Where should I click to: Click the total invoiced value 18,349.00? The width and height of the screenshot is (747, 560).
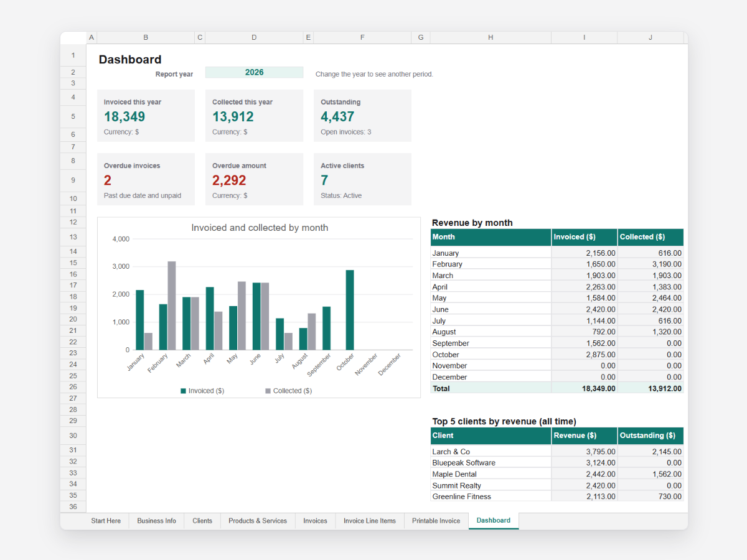[x=585, y=388]
